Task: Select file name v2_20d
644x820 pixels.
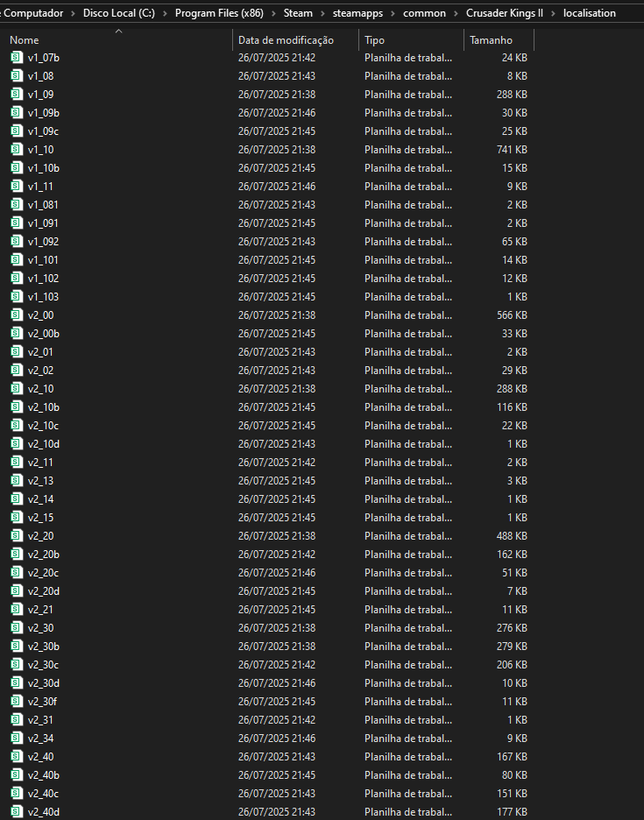Action: point(44,591)
